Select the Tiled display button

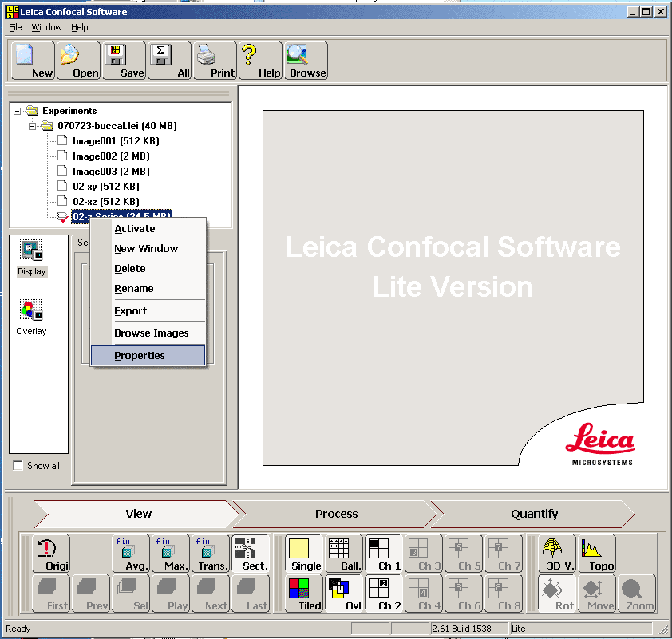pyautogui.click(x=304, y=594)
